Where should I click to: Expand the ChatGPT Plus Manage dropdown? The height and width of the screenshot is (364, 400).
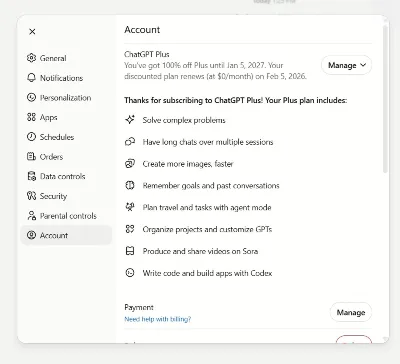346,65
